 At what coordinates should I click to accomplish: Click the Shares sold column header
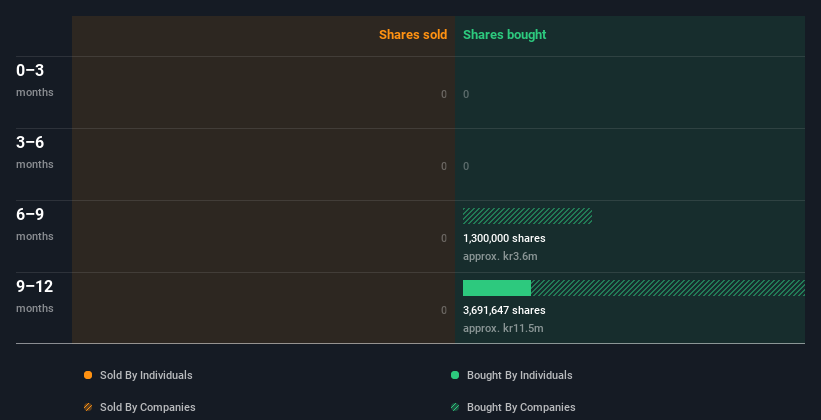[x=413, y=35]
